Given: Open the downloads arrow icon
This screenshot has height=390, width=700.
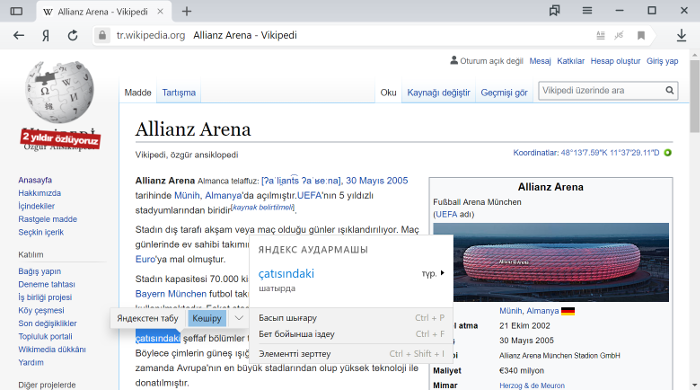Looking at the screenshot, I should 681,35.
